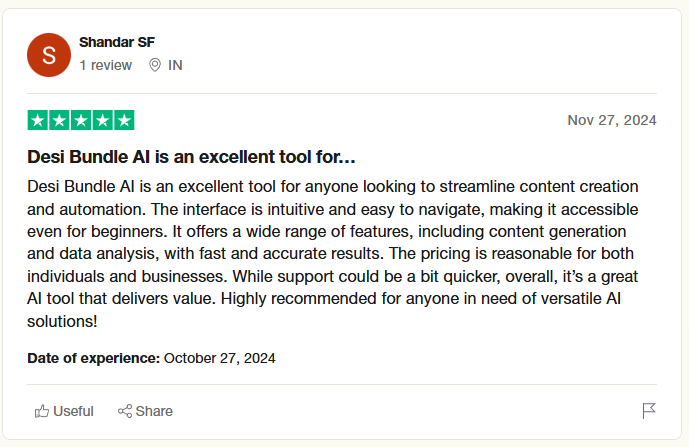Click the second green rating star
The width and height of the screenshot is (689, 447).
(x=60, y=120)
